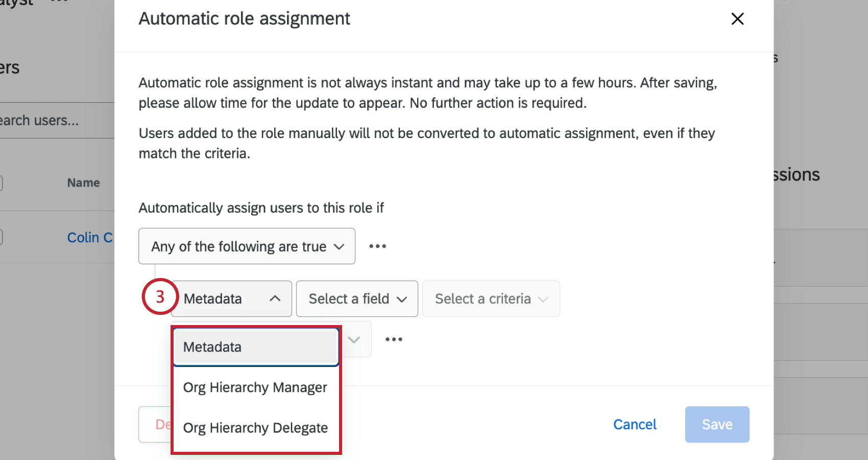Focus the Search users field
This screenshot has height=460, width=868.
pyautogui.click(x=51, y=121)
